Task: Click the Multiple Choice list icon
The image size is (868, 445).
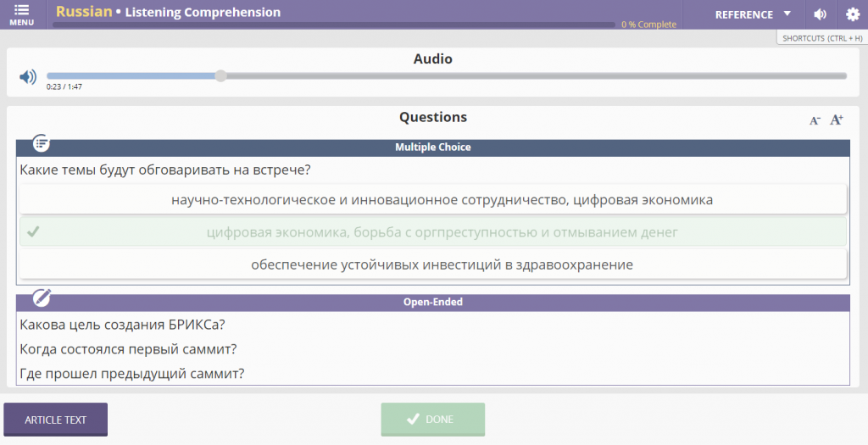Action: pos(42,142)
